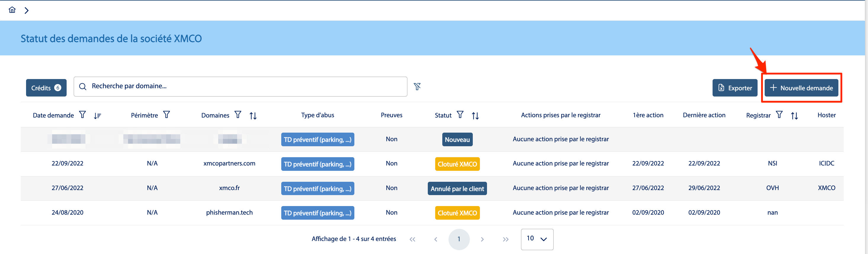Viewport: 868px width, 254px height.
Task: Open the Date demande column filter
Action: coord(82,115)
